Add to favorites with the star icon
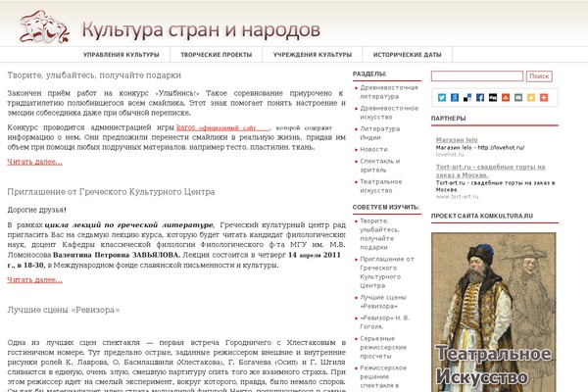The height and width of the screenshot is (392, 588). coord(531,98)
